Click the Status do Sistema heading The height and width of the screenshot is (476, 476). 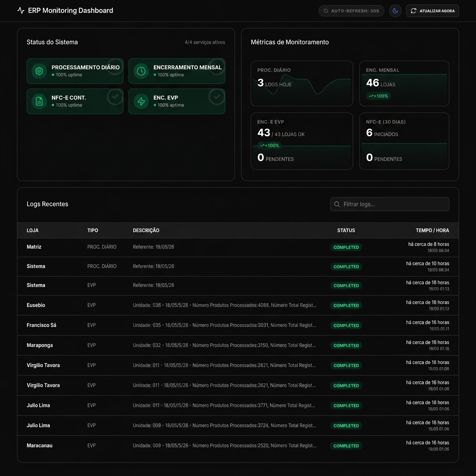(52, 42)
